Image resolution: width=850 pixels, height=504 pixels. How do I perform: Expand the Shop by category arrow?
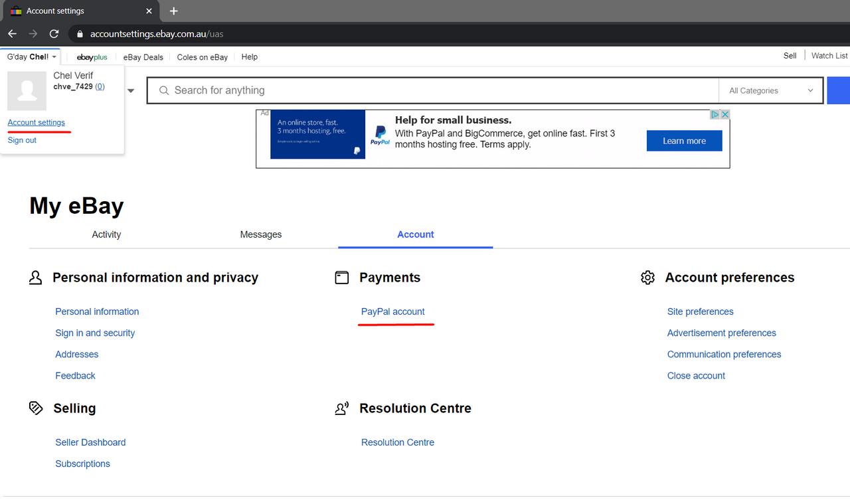tap(131, 91)
